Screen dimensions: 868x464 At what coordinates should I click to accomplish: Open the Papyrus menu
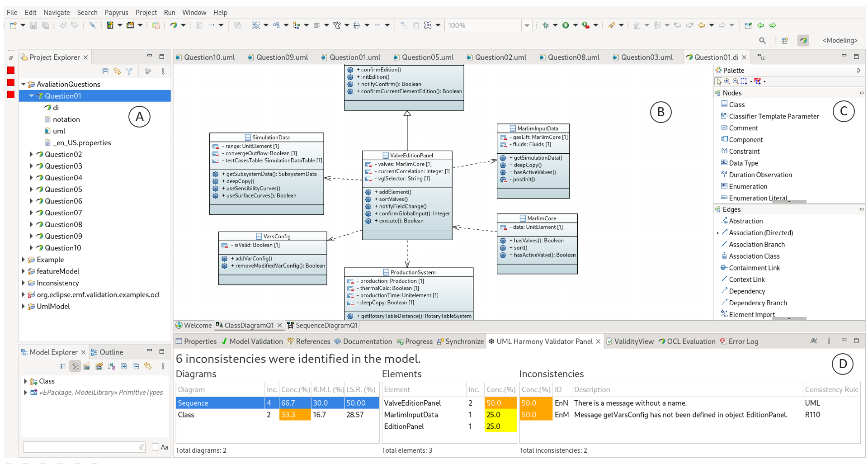coord(116,12)
